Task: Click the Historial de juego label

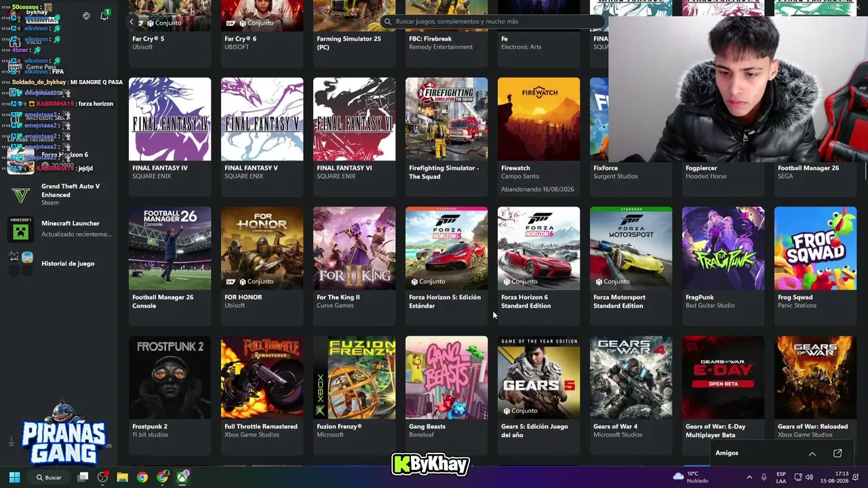Action: coord(68,264)
